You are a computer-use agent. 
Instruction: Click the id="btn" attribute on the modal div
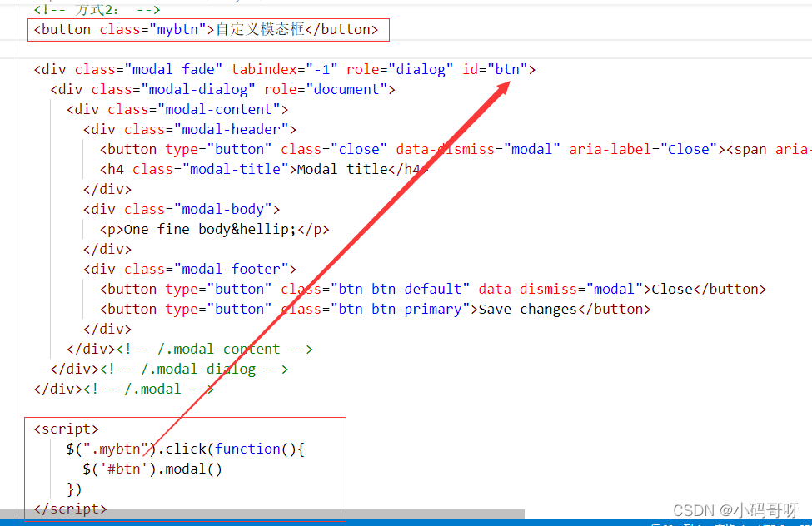coord(495,69)
